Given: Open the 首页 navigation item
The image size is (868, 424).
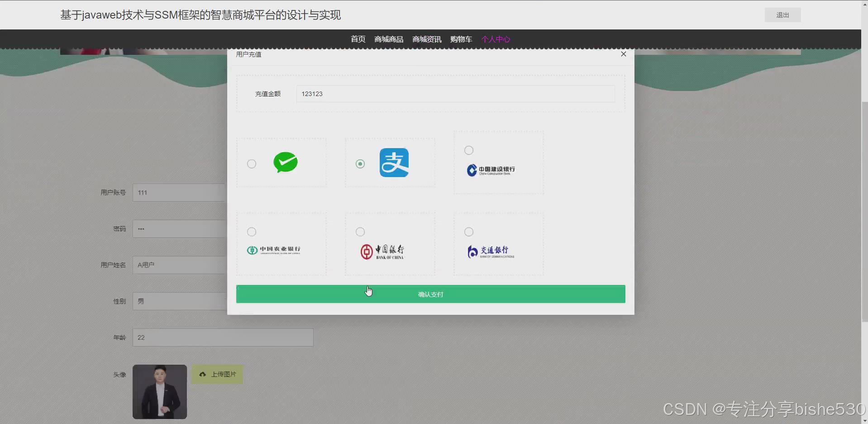Looking at the screenshot, I should pyautogui.click(x=358, y=39).
